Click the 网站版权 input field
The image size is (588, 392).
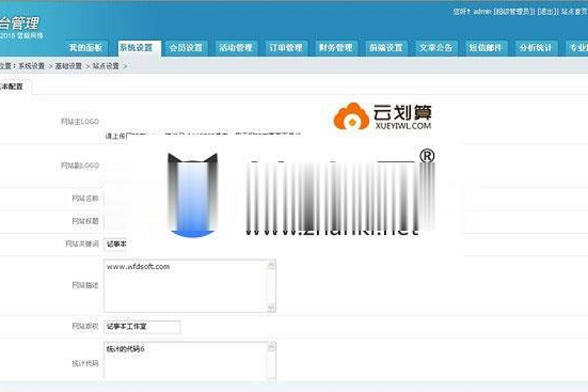(142, 327)
